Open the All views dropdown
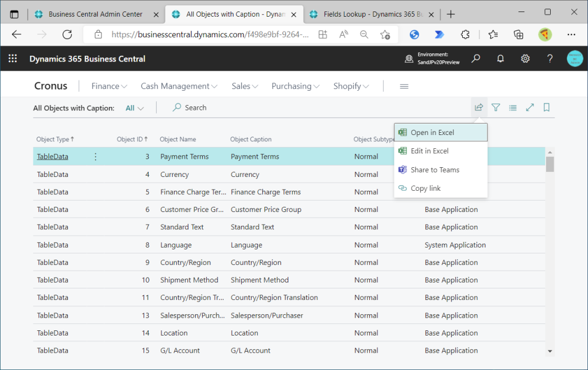This screenshot has height=370, width=588. click(134, 108)
